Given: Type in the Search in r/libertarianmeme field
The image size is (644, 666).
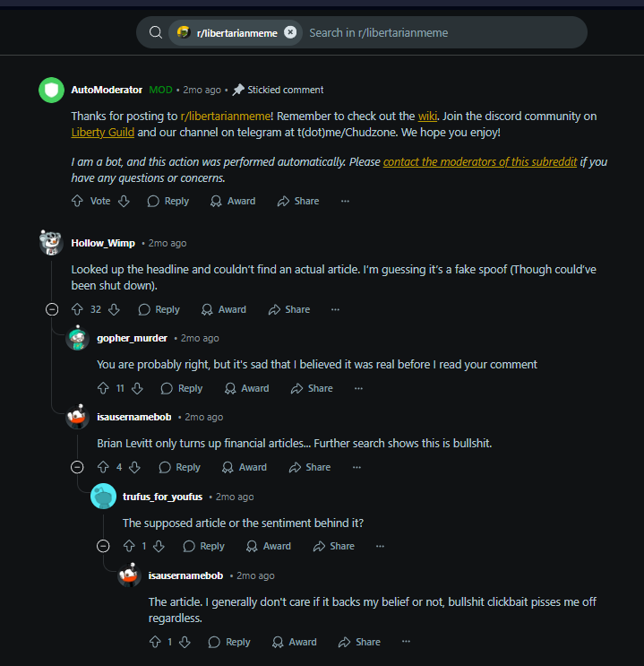Looking at the screenshot, I should pos(439,32).
